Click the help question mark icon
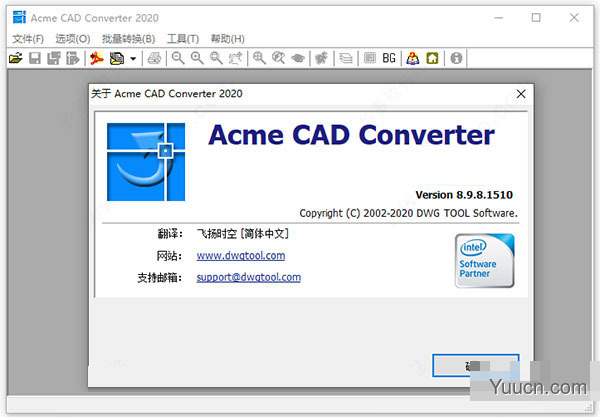This screenshot has height=417, width=600. 412,58
